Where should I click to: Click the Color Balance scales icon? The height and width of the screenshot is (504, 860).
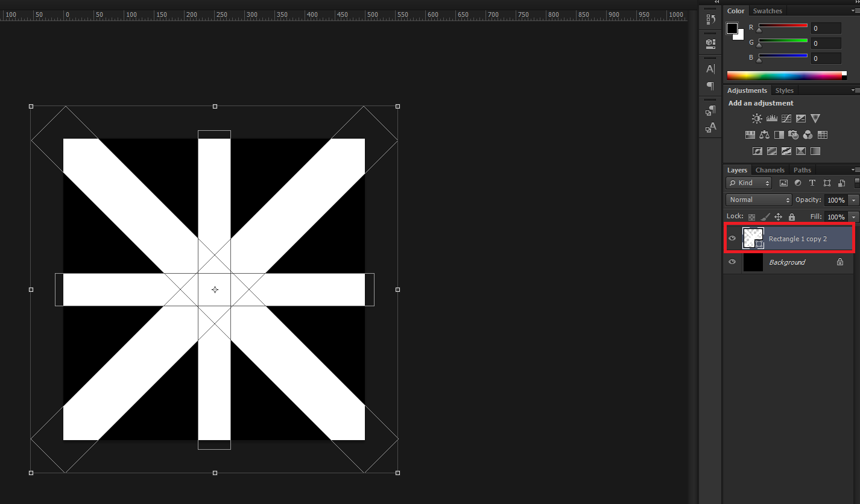click(x=764, y=135)
